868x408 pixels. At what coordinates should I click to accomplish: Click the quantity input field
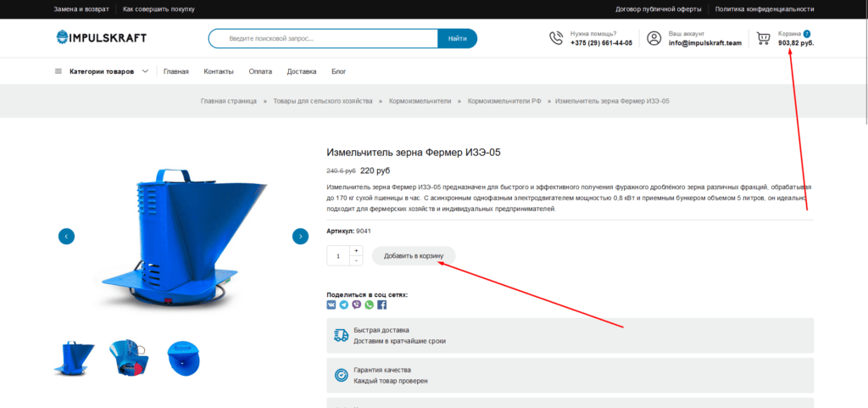pos(338,256)
